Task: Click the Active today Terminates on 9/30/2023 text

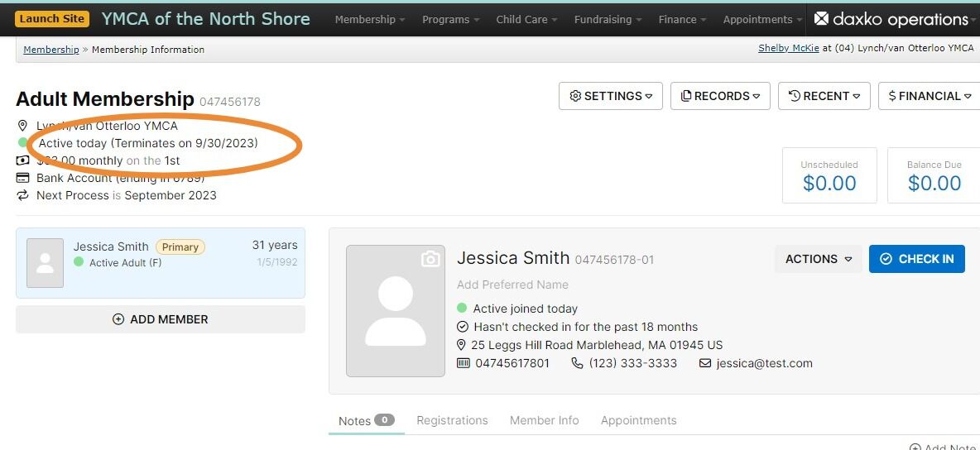Action: (x=148, y=143)
